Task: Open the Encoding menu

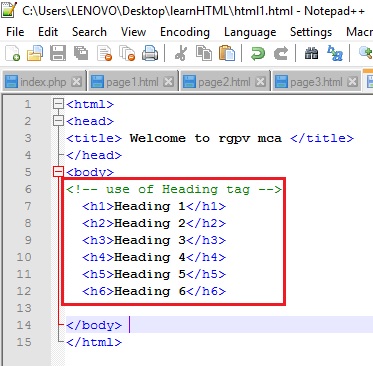Action: (x=185, y=32)
